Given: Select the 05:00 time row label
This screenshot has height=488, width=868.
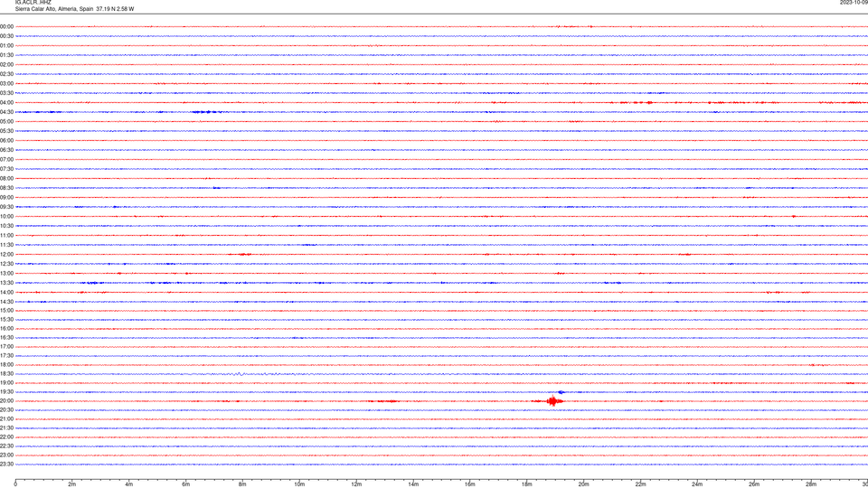Looking at the screenshot, I should pos(6,121).
